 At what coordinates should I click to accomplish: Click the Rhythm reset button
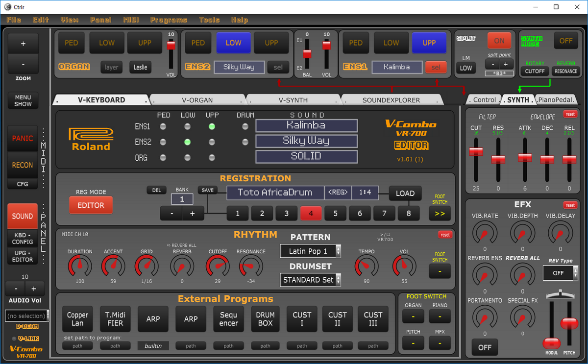tap(445, 235)
